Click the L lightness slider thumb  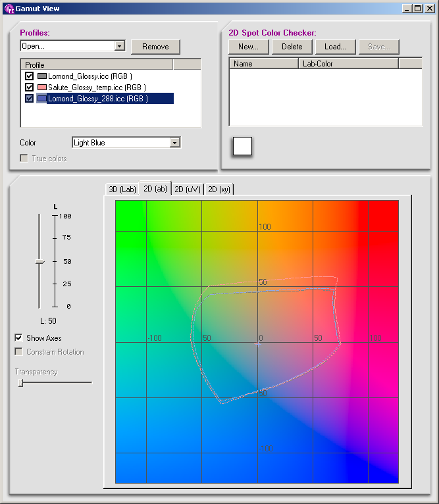coord(40,262)
